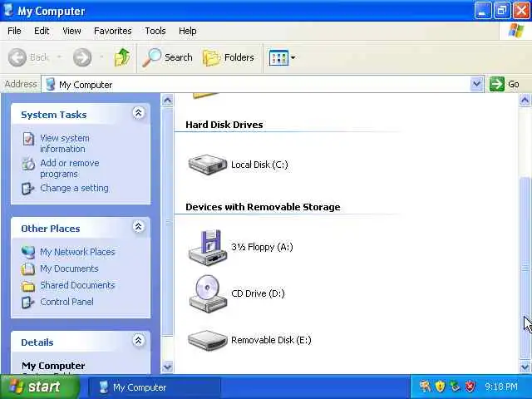Open the View menu
This screenshot has width=532, height=399.
coord(71,31)
